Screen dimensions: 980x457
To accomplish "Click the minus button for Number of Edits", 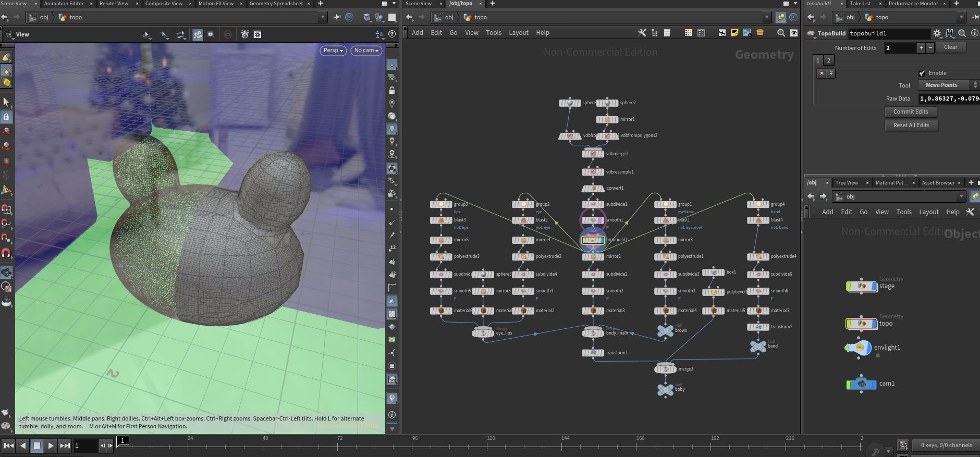I will (930, 48).
